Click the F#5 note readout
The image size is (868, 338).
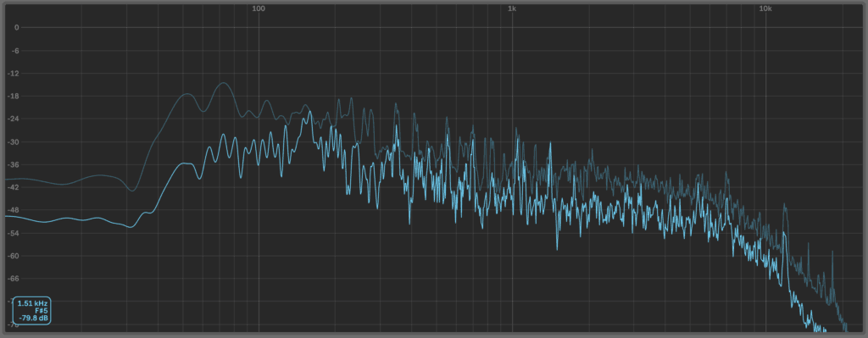coord(41,311)
